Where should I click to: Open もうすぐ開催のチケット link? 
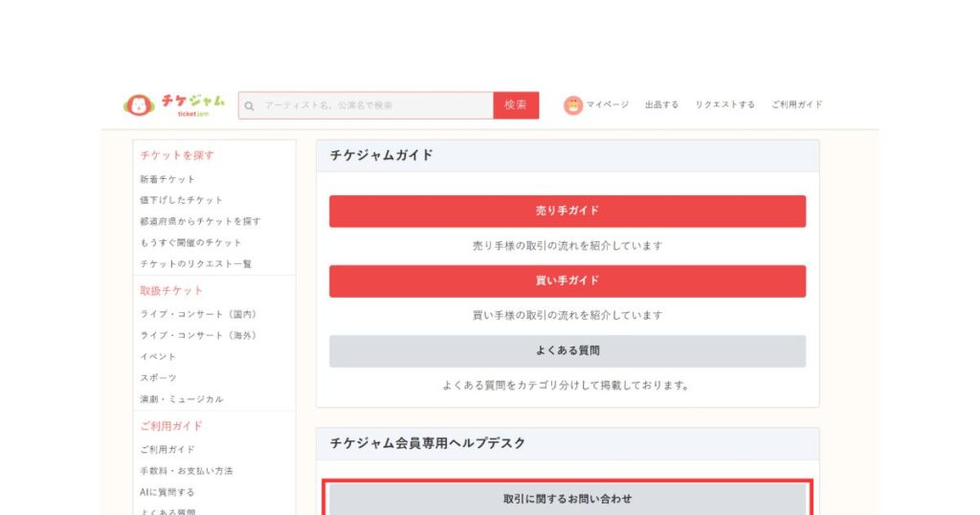(190, 242)
